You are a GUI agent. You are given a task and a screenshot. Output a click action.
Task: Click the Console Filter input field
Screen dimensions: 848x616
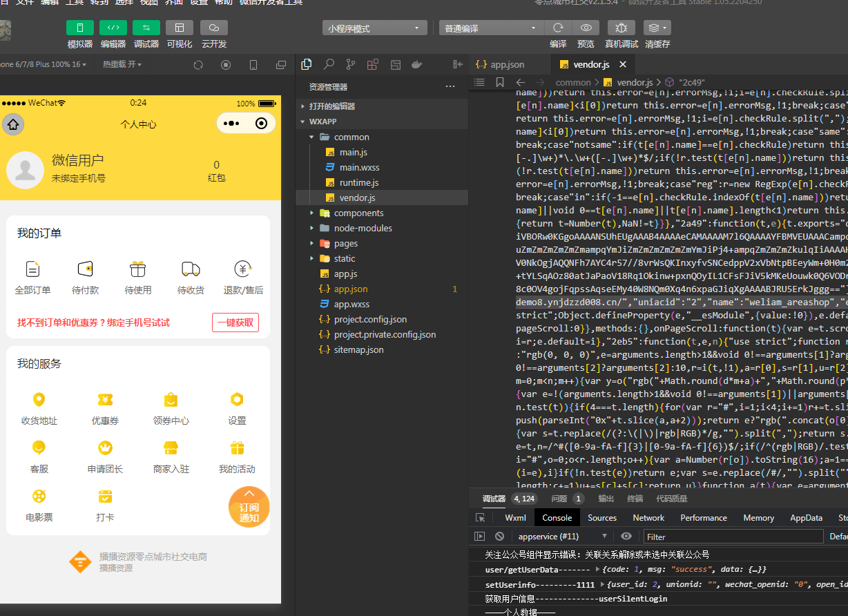point(733,536)
